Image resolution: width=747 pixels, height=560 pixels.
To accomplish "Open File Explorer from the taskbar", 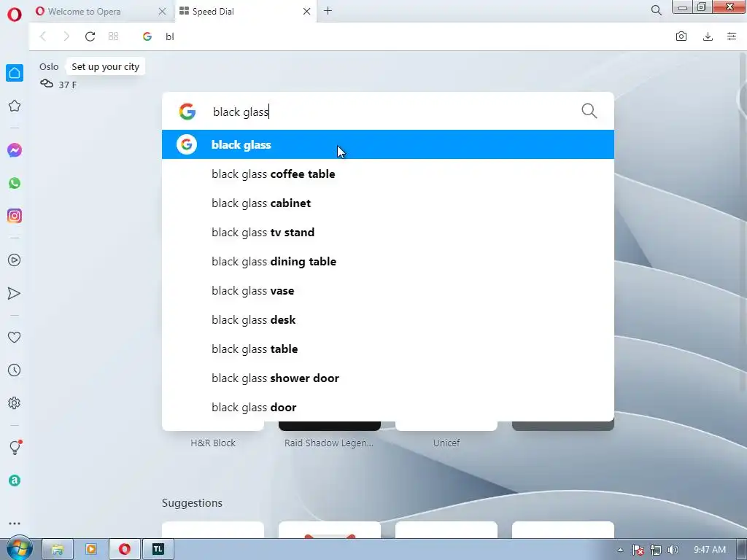I will 58,549.
